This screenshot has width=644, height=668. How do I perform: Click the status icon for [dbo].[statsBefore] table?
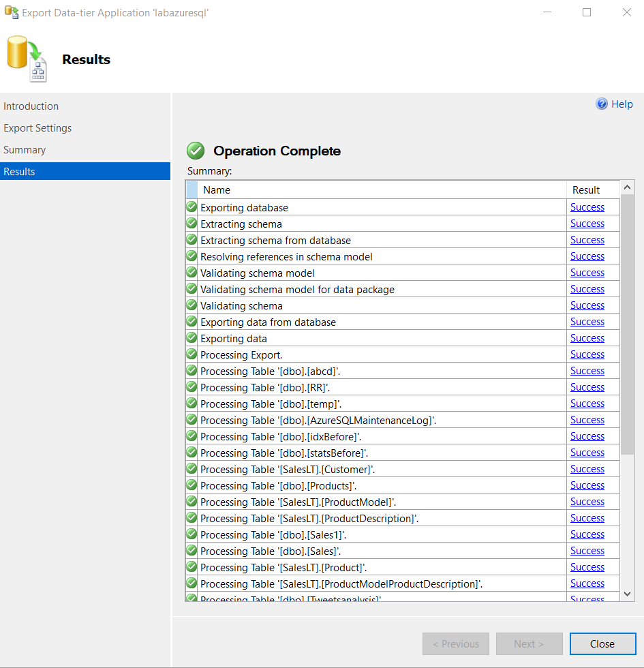click(x=191, y=453)
